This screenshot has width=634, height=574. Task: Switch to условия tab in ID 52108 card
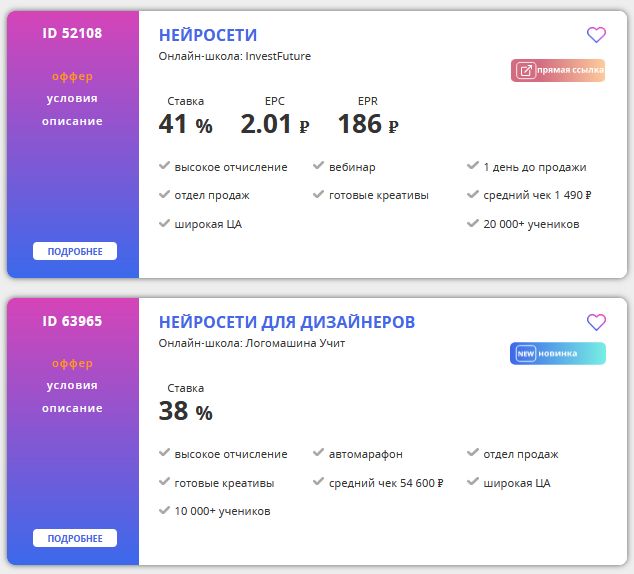tap(72, 98)
